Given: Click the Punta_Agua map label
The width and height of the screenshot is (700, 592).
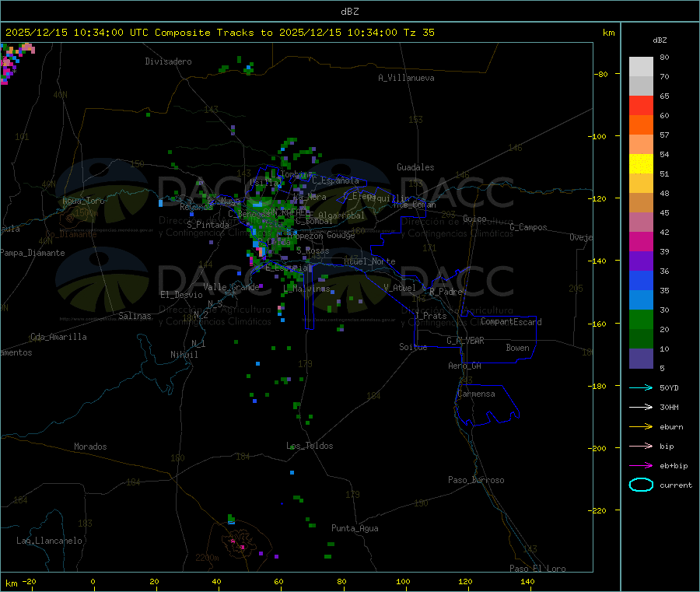Looking at the screenshot, I should click(x=355, y=529).
